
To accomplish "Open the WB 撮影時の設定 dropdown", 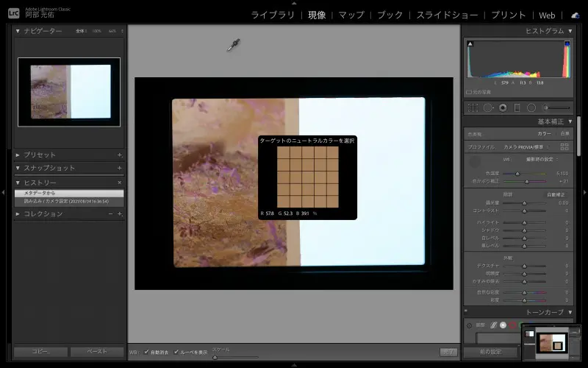I will 542,159.
